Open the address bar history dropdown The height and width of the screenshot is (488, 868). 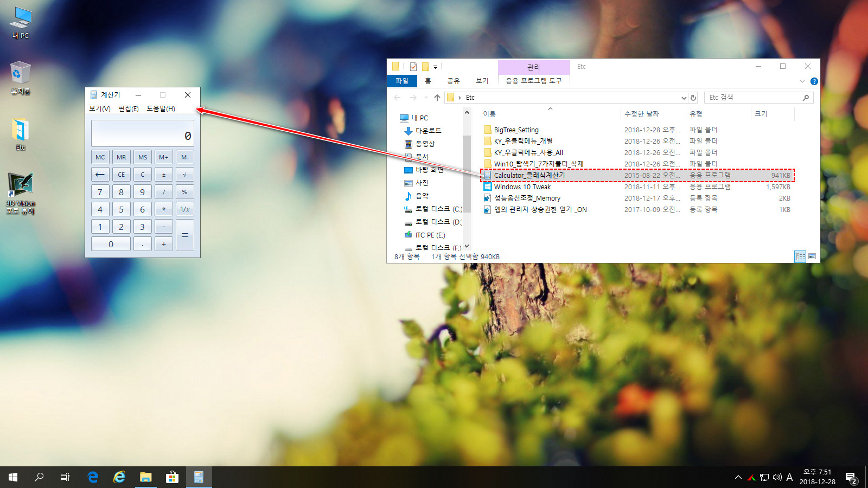tap(684, 98)
